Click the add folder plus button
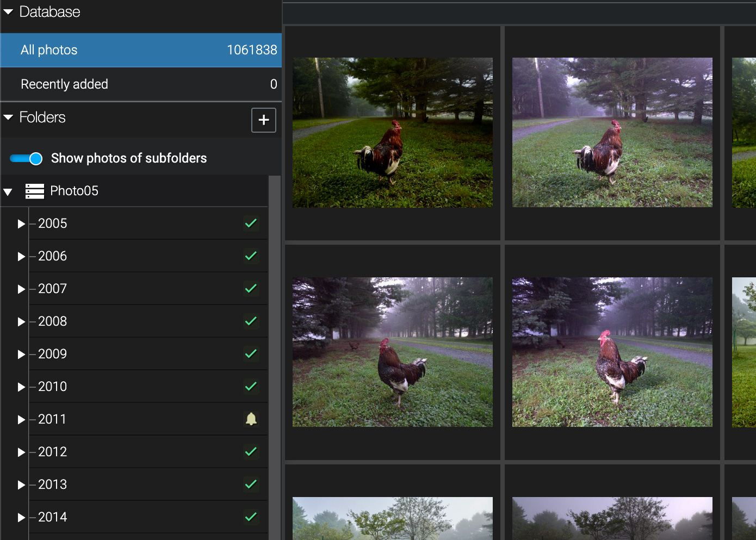 264,120
